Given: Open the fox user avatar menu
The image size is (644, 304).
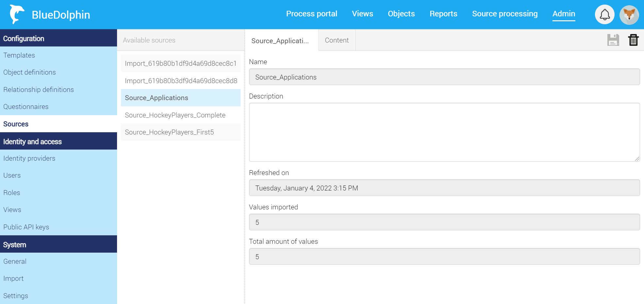Looking at the screenshot, I should coord(629,15).
